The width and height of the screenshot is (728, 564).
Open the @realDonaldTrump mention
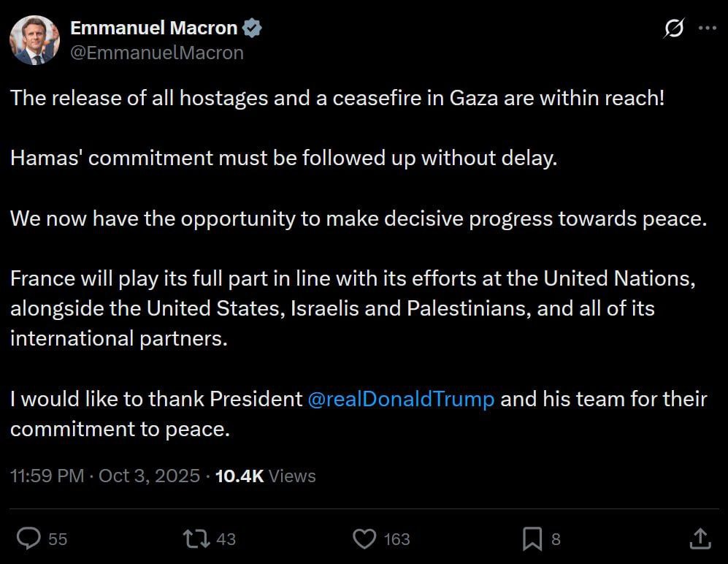click(x=401, y=400)
